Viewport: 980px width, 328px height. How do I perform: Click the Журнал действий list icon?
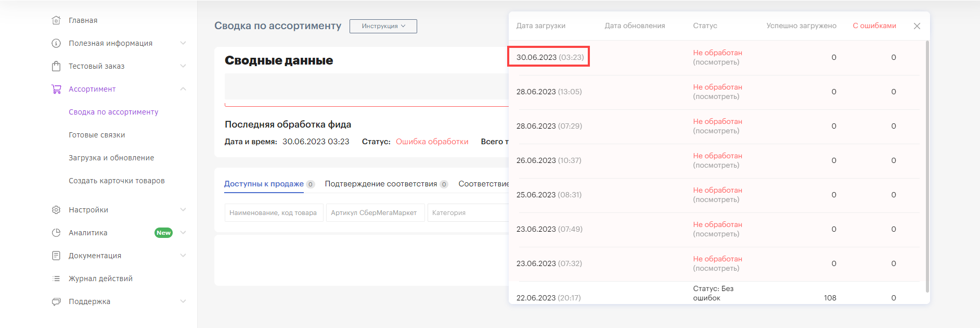click(x=56, y=279)
